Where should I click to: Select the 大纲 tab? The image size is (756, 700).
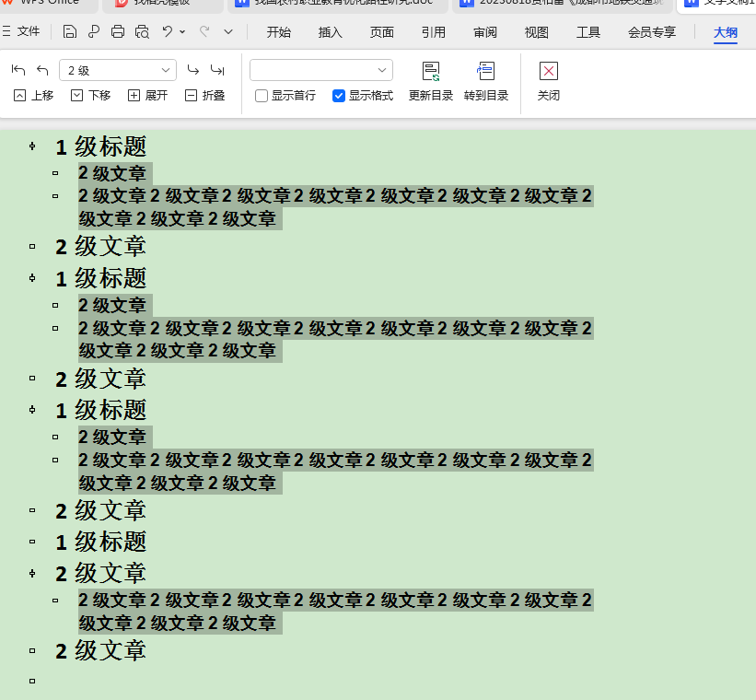(x=725, y=32)
